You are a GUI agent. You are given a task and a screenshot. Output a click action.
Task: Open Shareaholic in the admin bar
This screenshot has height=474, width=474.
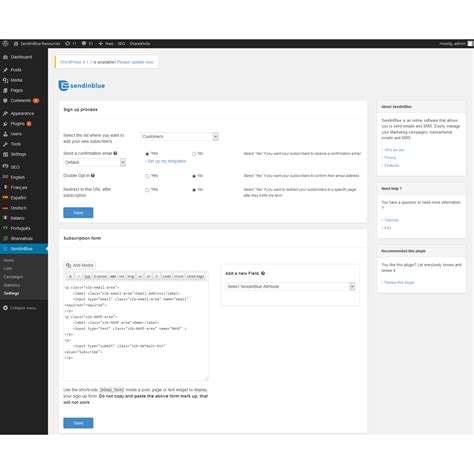[x=140, y=44]
